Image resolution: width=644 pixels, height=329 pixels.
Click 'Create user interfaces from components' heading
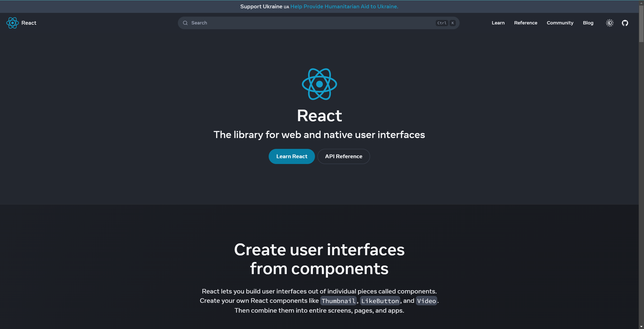click(x=319, y=259)
